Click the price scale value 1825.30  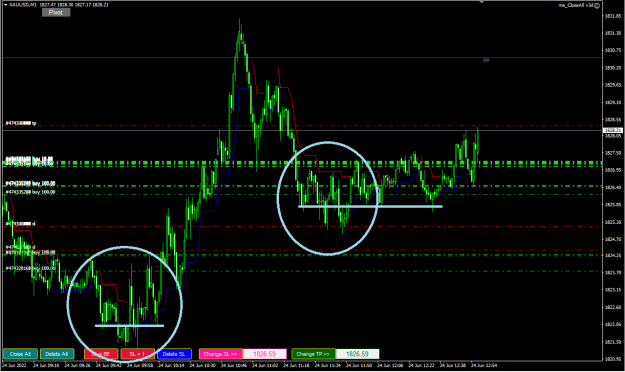pos(613,222)
